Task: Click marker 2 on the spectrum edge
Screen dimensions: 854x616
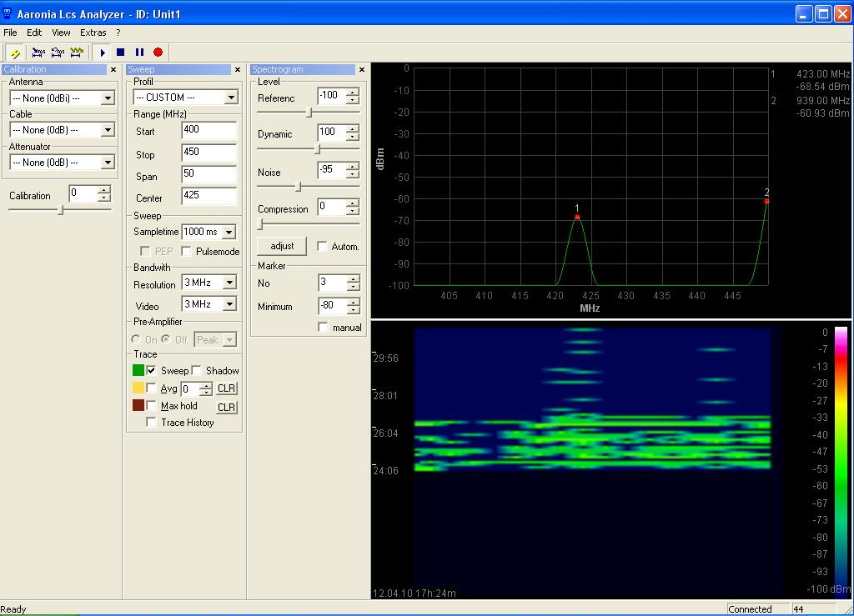Action: coord(766,202)
